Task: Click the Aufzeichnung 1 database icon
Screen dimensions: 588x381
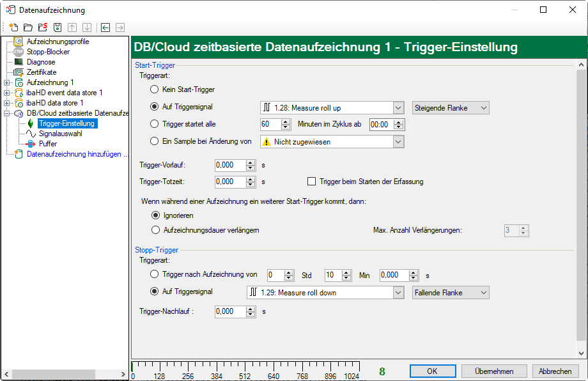Action: click(x=19, y=82)
